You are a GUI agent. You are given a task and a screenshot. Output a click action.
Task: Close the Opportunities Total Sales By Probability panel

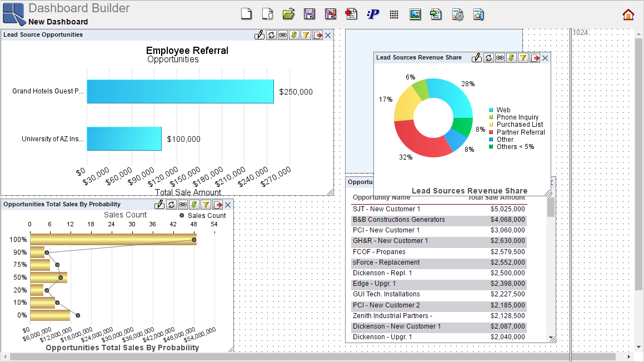click(x=228, y=205)
